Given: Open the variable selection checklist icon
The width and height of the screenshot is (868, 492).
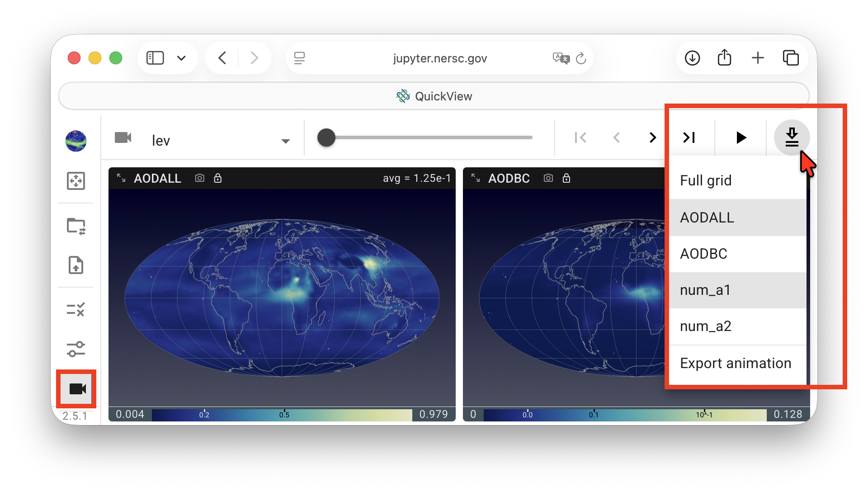Looking at the screenshot, I should click(x=76, y=310).
